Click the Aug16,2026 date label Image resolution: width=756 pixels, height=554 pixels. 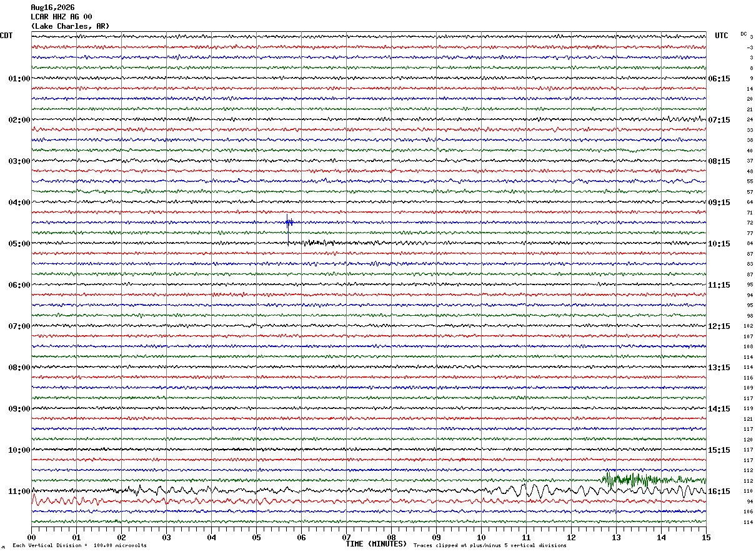52,8
